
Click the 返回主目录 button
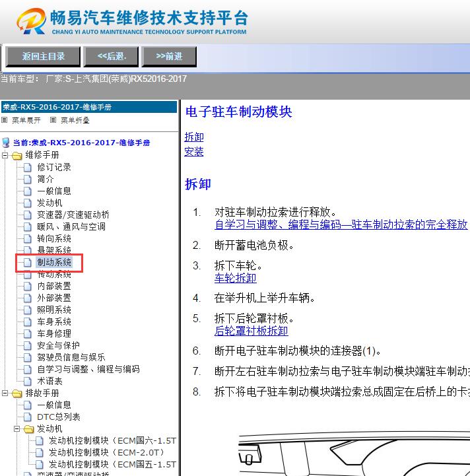coord(43,57)
